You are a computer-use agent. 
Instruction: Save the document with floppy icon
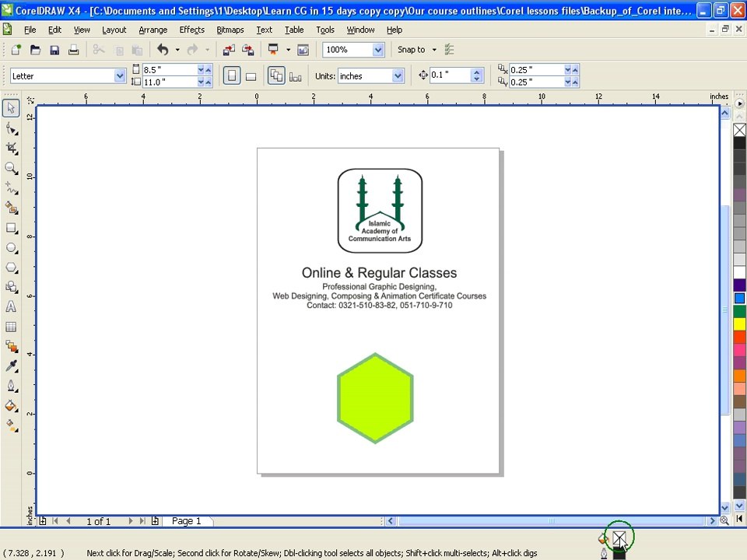point(54,50)
